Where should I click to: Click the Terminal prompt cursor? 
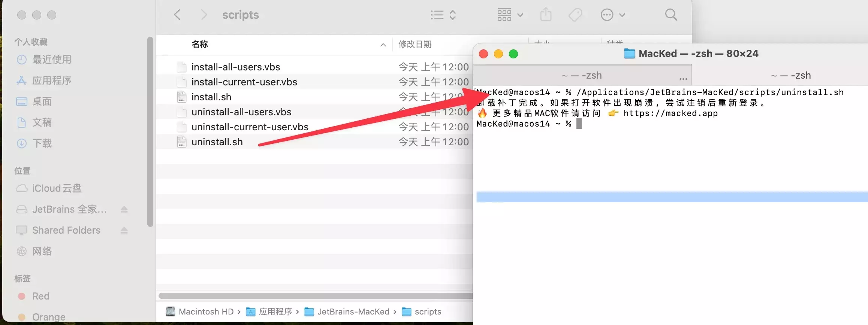579,124
